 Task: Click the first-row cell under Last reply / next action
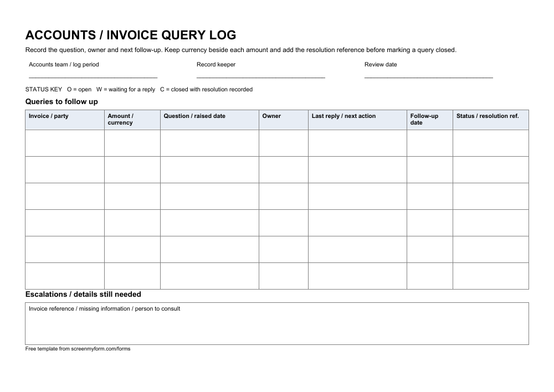(x=357, y=143)
